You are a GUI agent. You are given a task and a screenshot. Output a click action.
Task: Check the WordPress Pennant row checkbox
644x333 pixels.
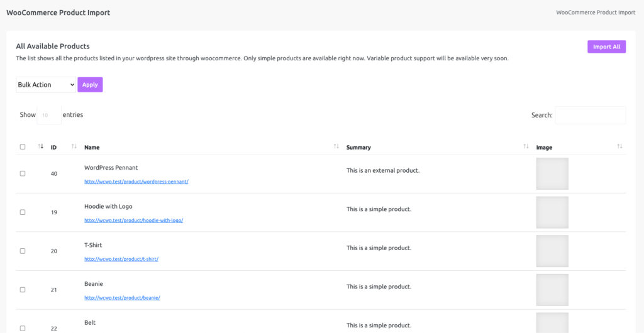[23, 173]
